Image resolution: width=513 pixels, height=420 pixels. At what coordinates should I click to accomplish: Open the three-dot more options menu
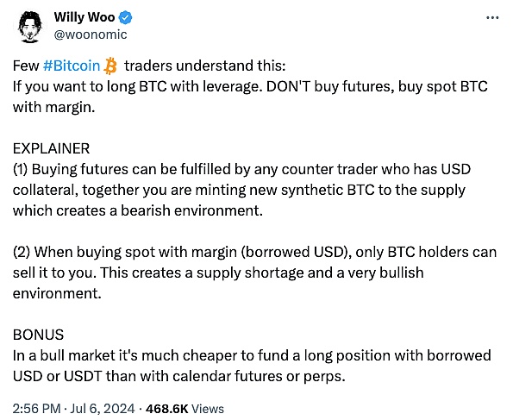click(x=492, y=17)
